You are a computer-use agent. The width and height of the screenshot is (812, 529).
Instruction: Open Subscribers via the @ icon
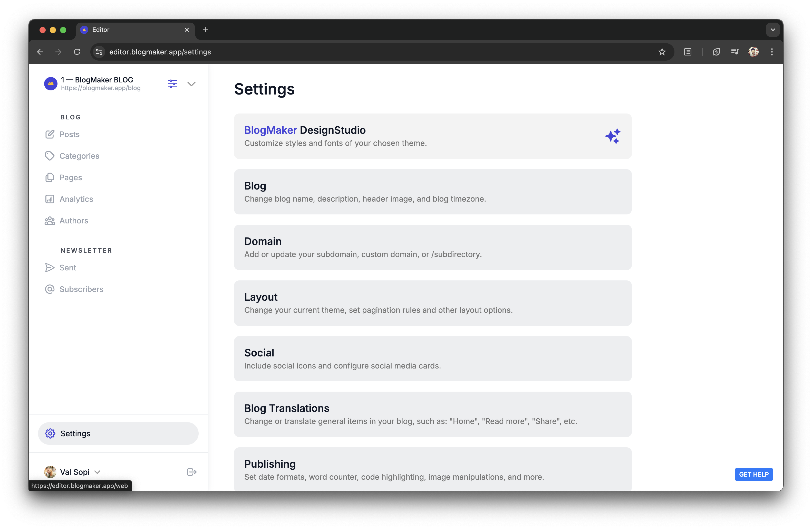(x=50, y=289)
